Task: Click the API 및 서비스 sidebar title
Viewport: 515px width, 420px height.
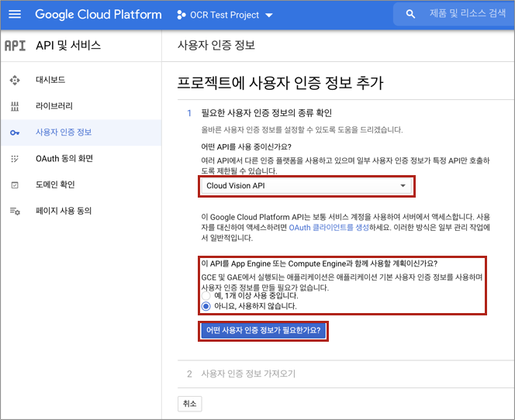Action: 68,45
